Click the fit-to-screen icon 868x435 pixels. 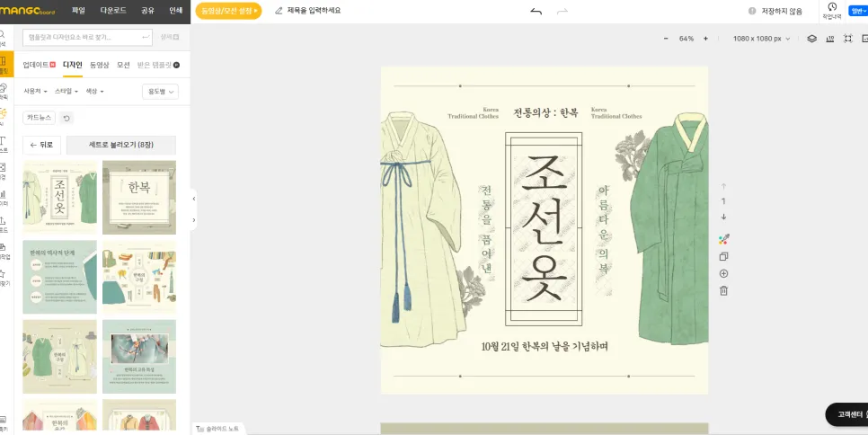pos(847,39)
